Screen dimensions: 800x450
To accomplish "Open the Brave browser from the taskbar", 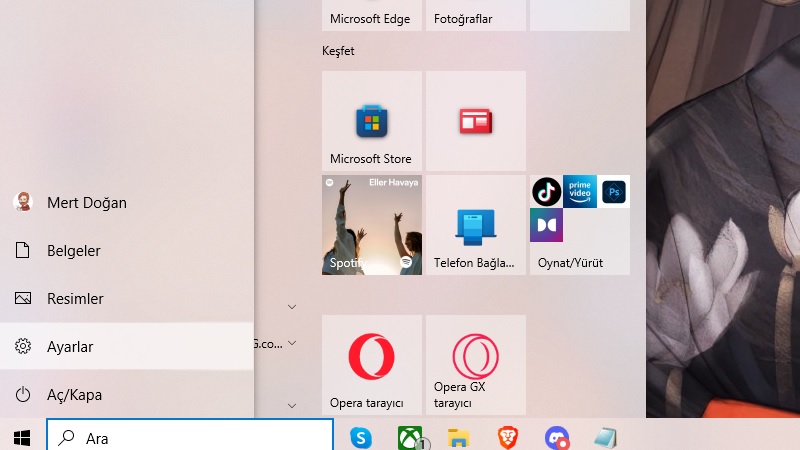I will [x=508, y=438].
